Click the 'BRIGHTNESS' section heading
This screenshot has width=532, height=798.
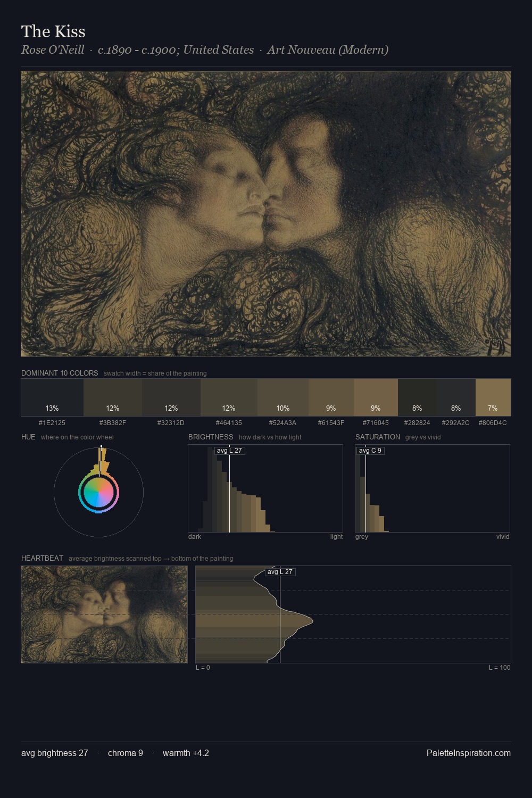pyautogui.click(x=211, y=437)
